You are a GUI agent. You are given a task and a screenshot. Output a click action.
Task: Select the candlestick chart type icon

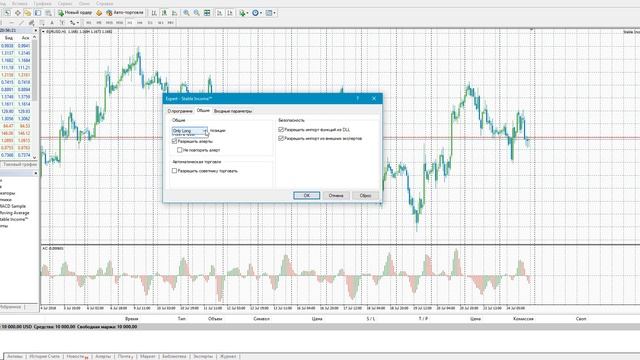click(164, 13)
